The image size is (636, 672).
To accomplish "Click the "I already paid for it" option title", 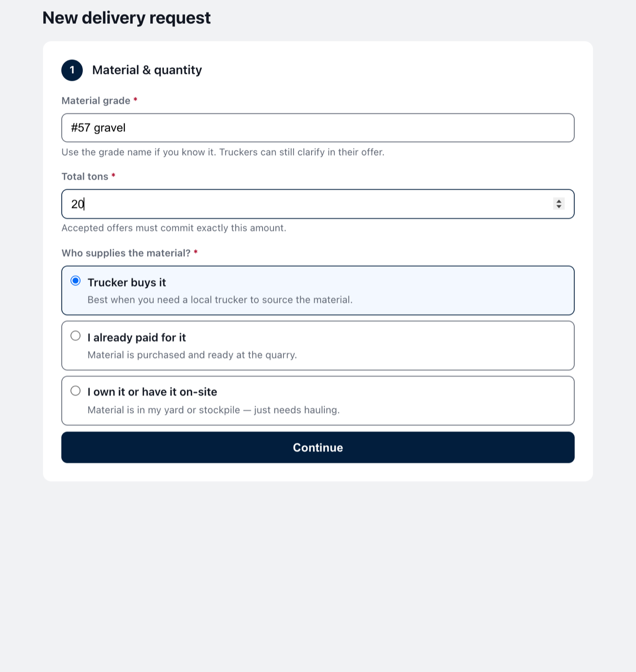I will tap(137, 337).
